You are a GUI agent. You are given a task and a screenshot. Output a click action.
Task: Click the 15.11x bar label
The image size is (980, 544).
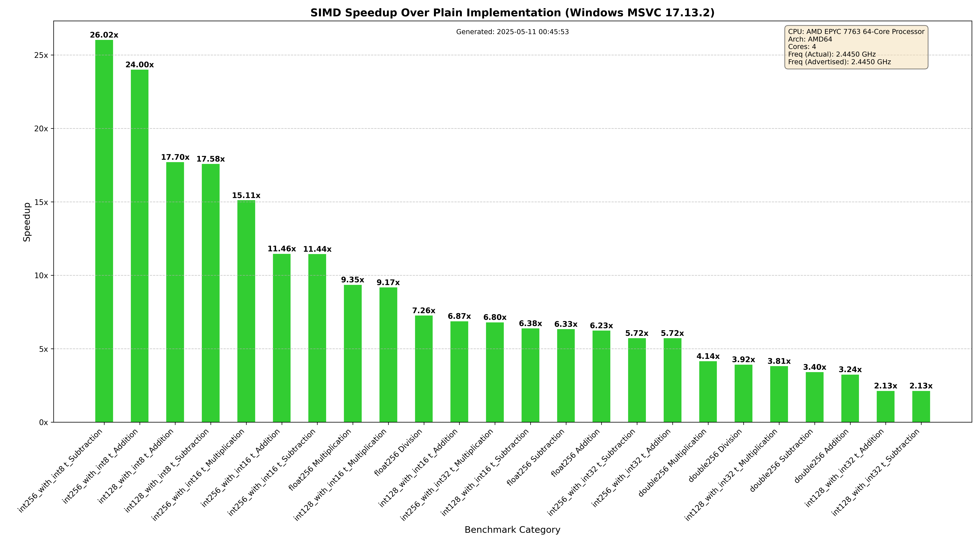click(x=246, y=196)
